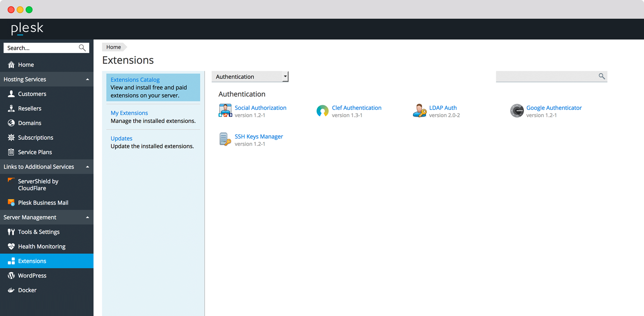Go to Docker in the sidebar

click(27, 290)
